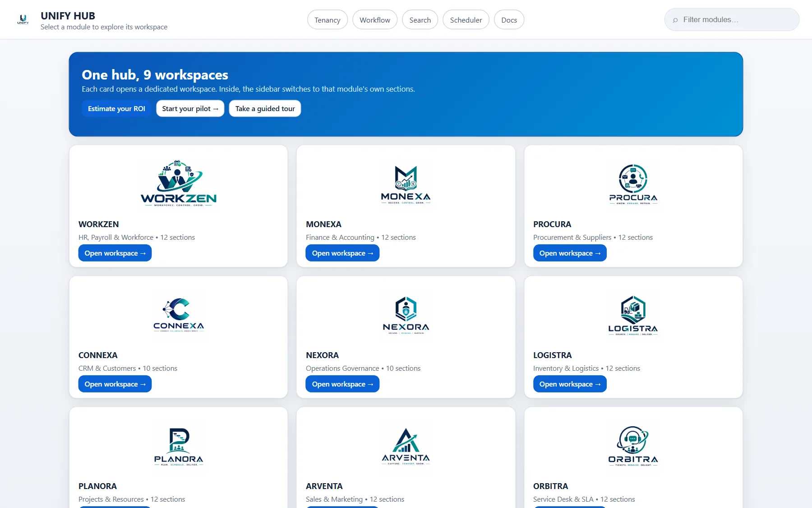Image resolution: width=812 pixels, height=508 pixels.
Task: Click the MONEXA card title
Action: pos(323,224)
